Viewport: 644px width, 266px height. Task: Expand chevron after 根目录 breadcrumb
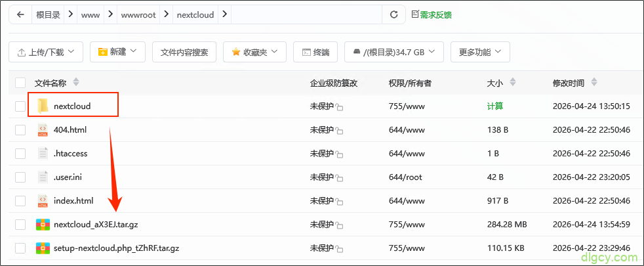[70, 14]
